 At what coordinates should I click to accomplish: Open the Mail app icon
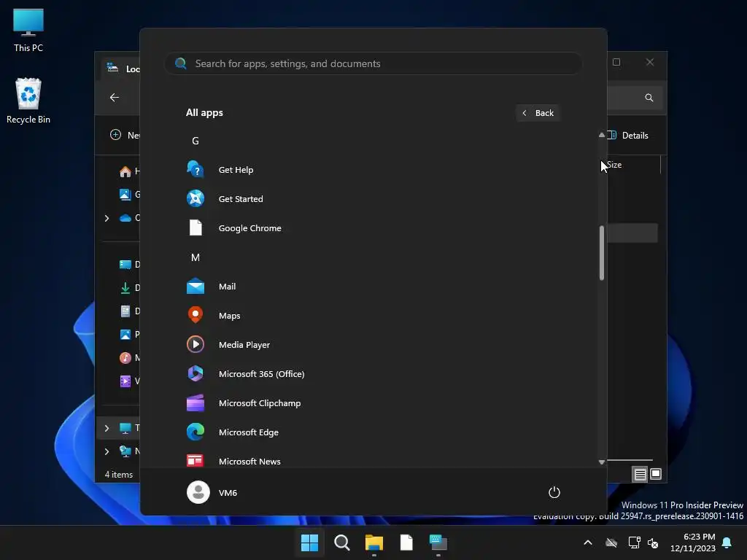point(196,286)
